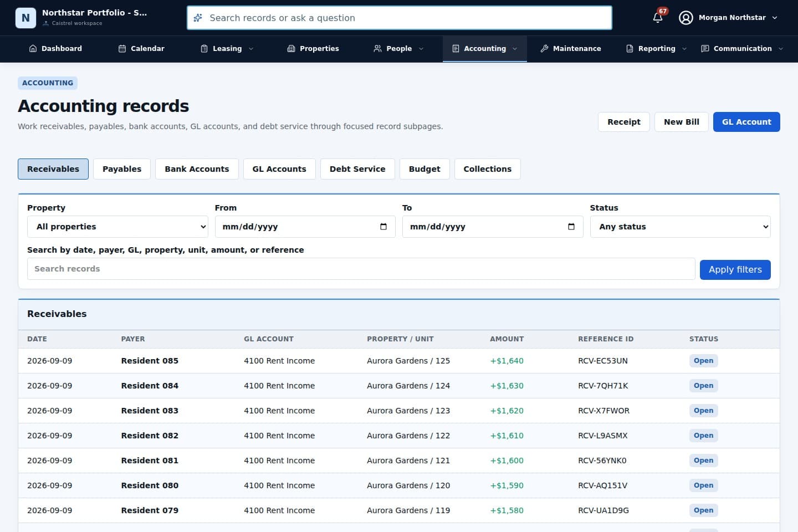The width and height of the screenshot is (798, 532).
Task: Expand the People menu chevron
Action: pyautogui.click(x=421, y=49)
